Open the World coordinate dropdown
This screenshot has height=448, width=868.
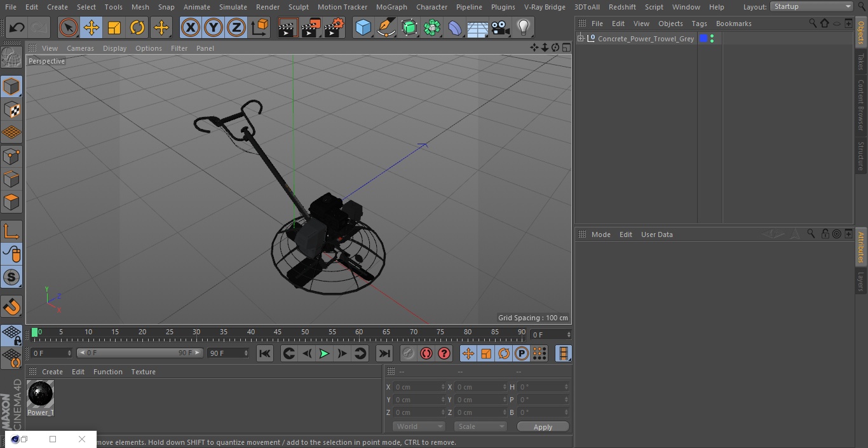[419, 426]
